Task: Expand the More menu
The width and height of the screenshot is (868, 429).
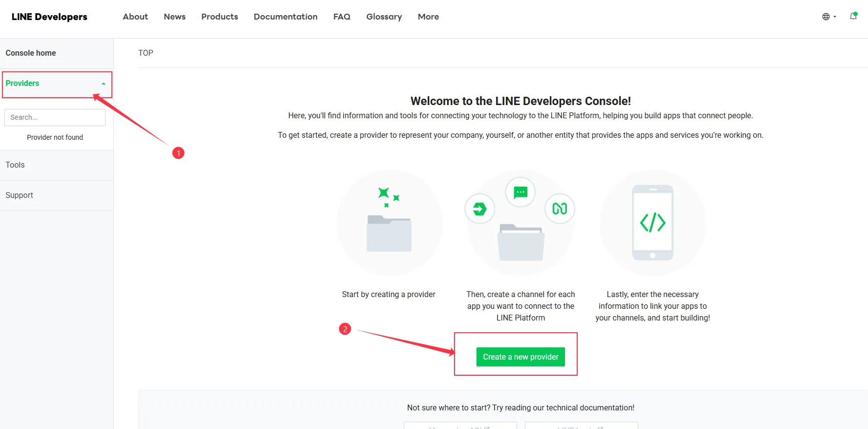Action: pos(428,17)
